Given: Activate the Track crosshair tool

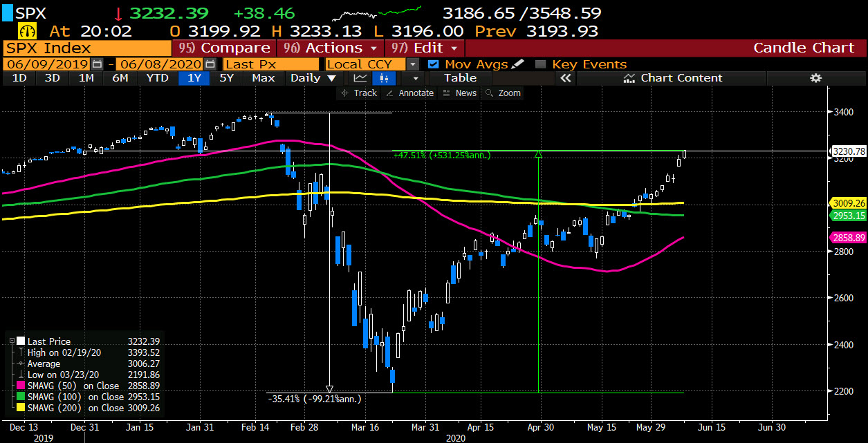Looking at the screenshot, I should pyautogui.click(x=359, y=93).
